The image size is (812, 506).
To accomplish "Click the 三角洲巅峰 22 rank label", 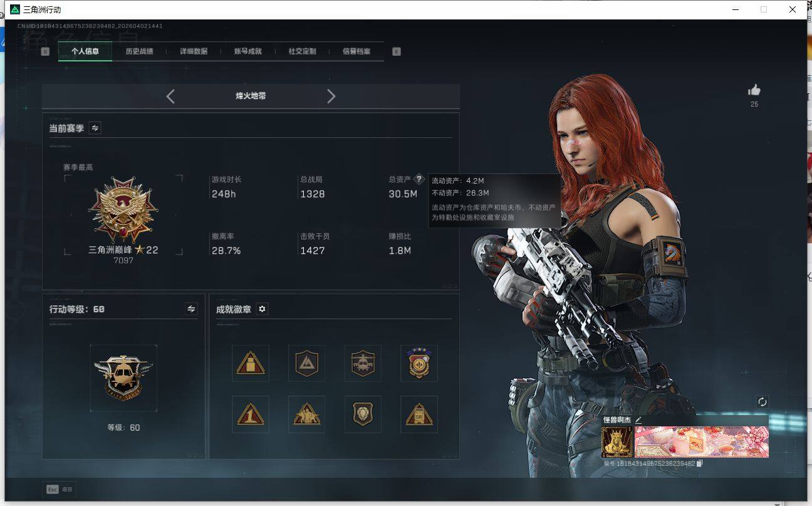I will (123, 250).
